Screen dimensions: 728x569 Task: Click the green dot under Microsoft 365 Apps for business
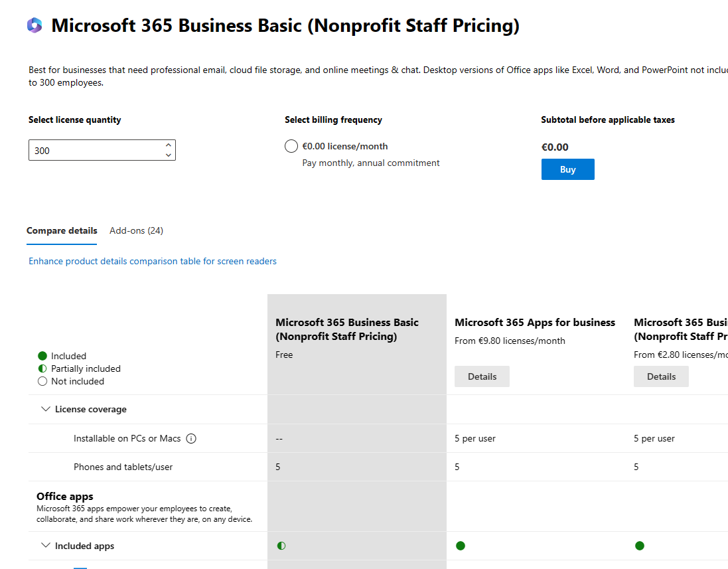[x=461, y=546]
